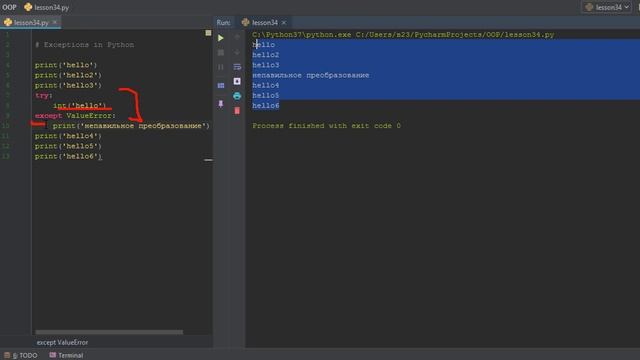The image size is (640, 360).
Task: Click the comment line 'Exceptions in Python'
Action: coord(84,44)
